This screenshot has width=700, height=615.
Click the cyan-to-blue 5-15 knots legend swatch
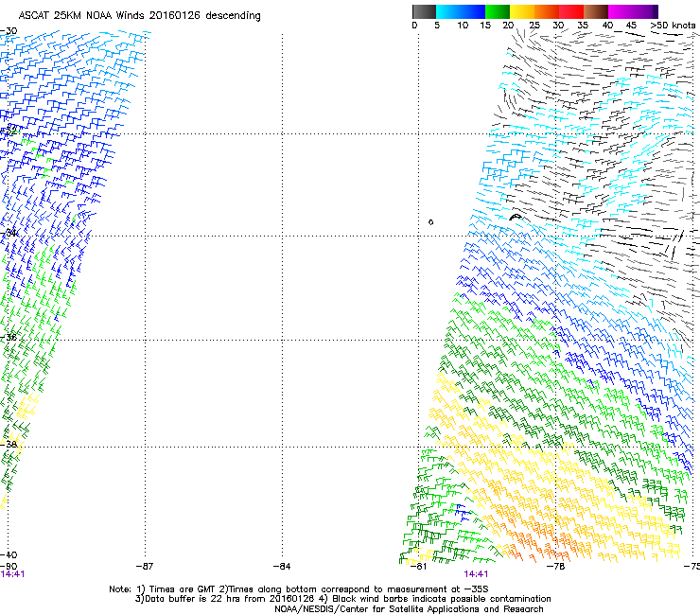461,11
